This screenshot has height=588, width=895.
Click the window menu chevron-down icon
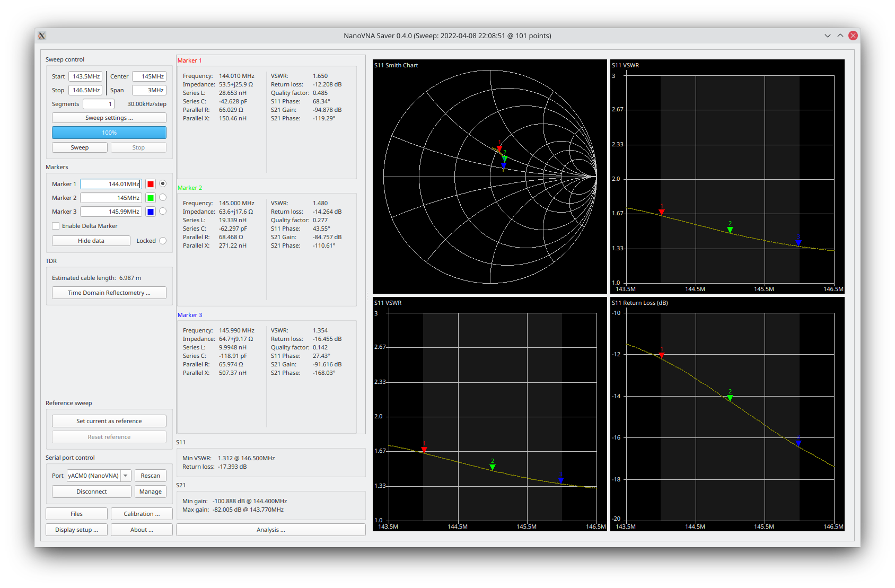pyautogui.click(x=828, y=36)
